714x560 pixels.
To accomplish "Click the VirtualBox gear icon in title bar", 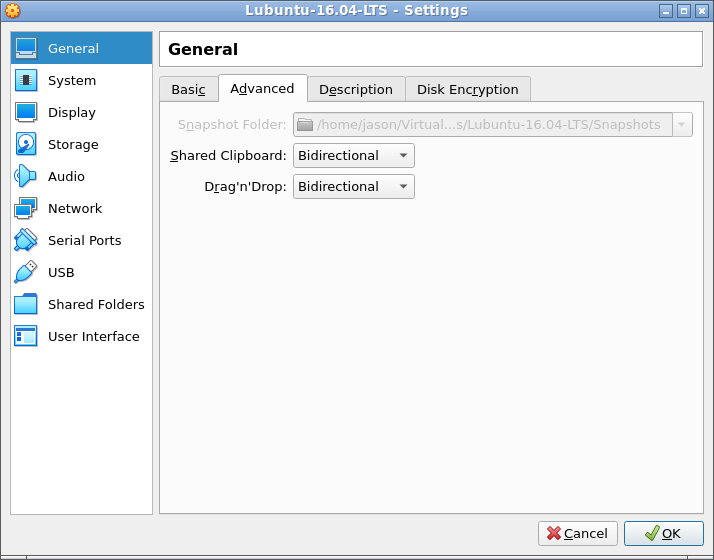I will point(13,10).
